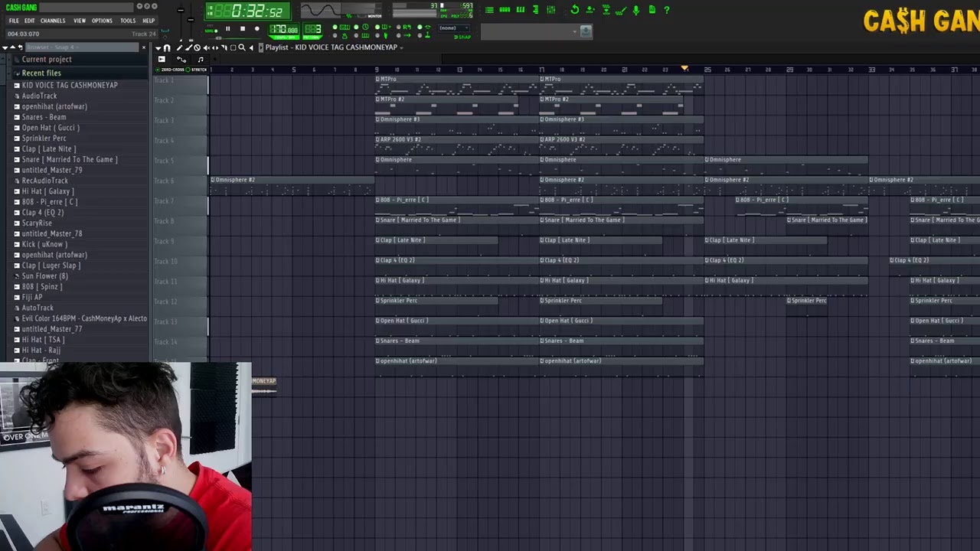Open the CHANNELS menu
This screenshot has width=980, height=551.
coord(53,21)
